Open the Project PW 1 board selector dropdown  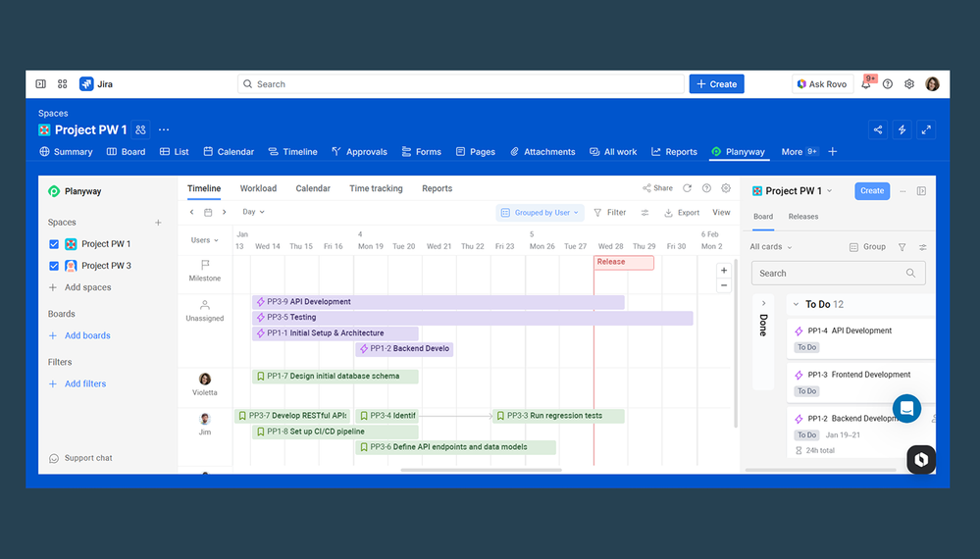pos(793,191)
